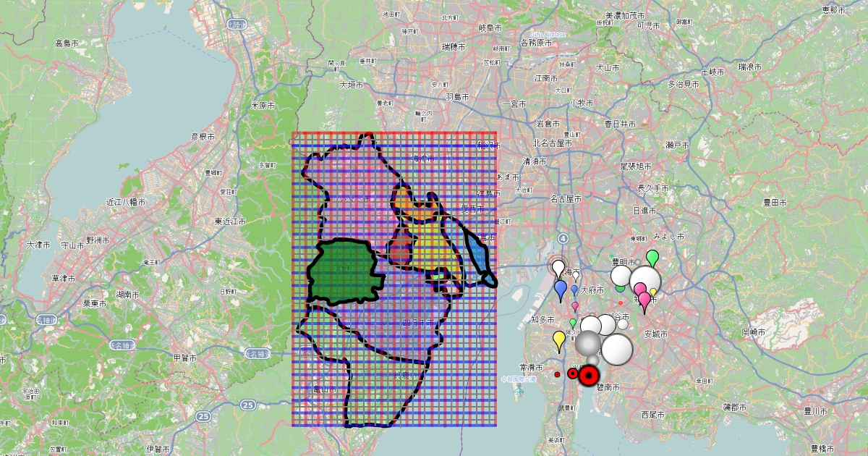
Task: Select the green pin above 豊明市
Action: point(652,258)
